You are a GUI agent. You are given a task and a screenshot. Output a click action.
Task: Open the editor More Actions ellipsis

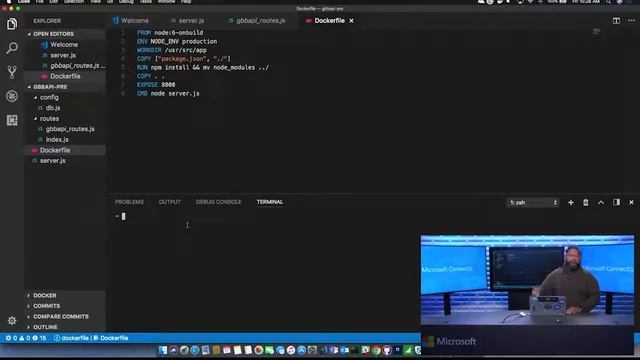coord(631,20)
